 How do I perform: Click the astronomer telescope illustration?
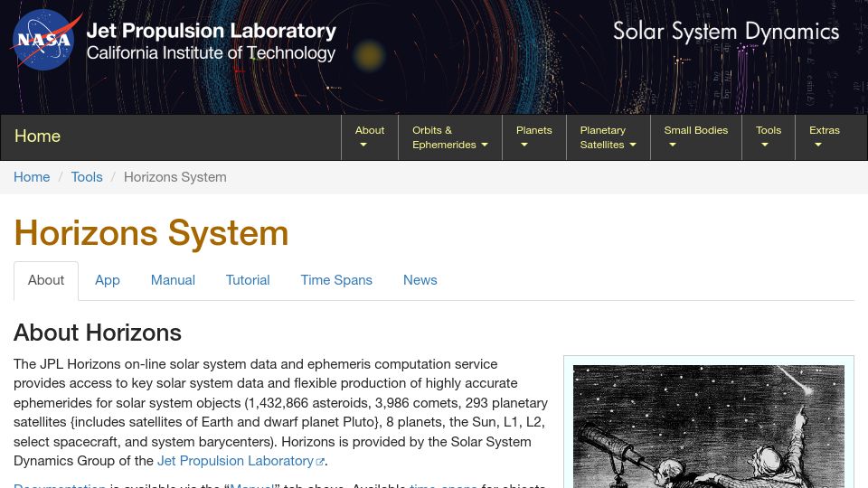click(709, 427)
